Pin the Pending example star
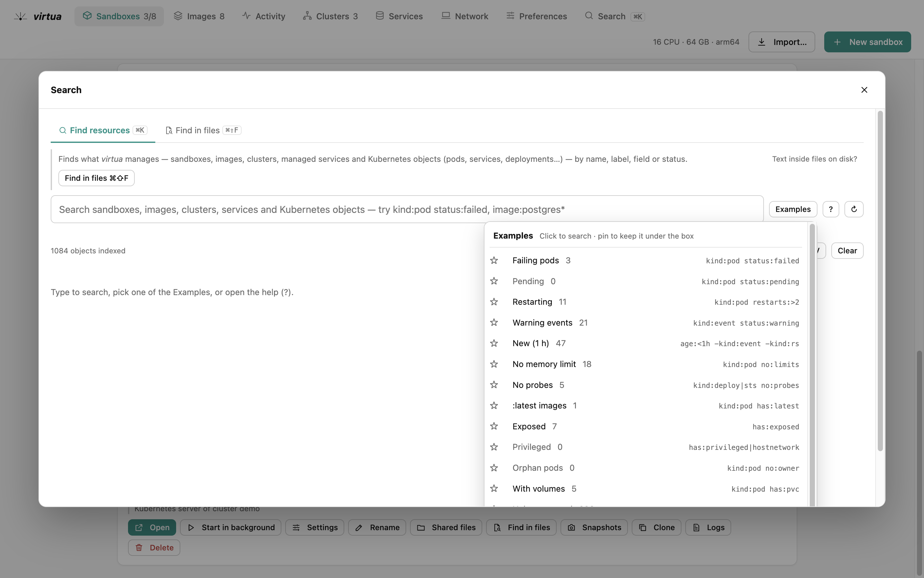The height and width of the screenshot is (578, 924). point(494,281)
